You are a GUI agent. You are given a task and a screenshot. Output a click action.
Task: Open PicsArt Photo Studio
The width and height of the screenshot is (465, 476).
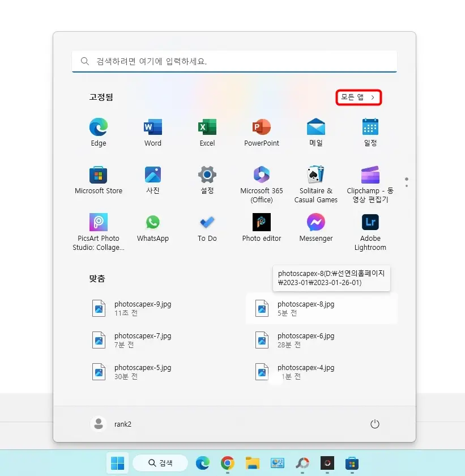point(98,222)
